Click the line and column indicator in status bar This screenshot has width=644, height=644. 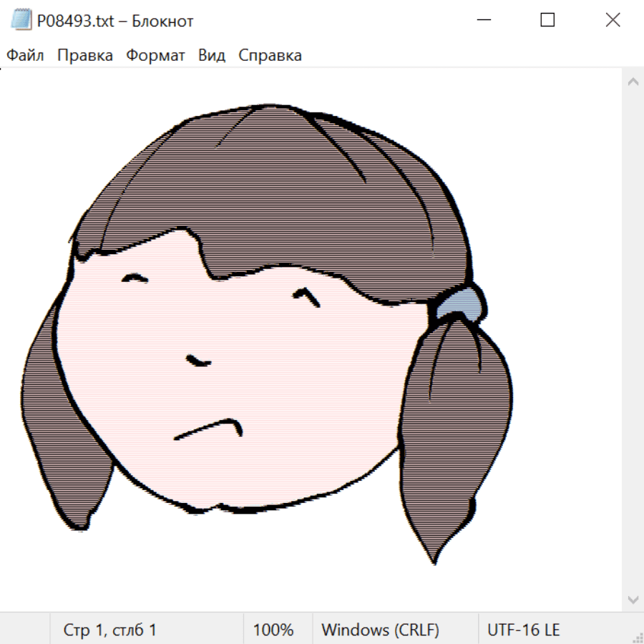(x=110, y=630)
